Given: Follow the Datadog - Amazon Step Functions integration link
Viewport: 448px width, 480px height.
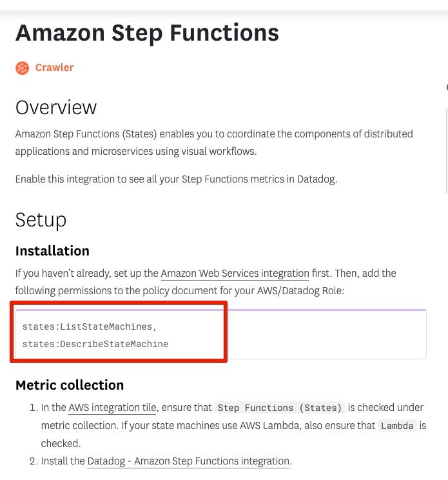Looking at the screenshot, I should (188, 461).
